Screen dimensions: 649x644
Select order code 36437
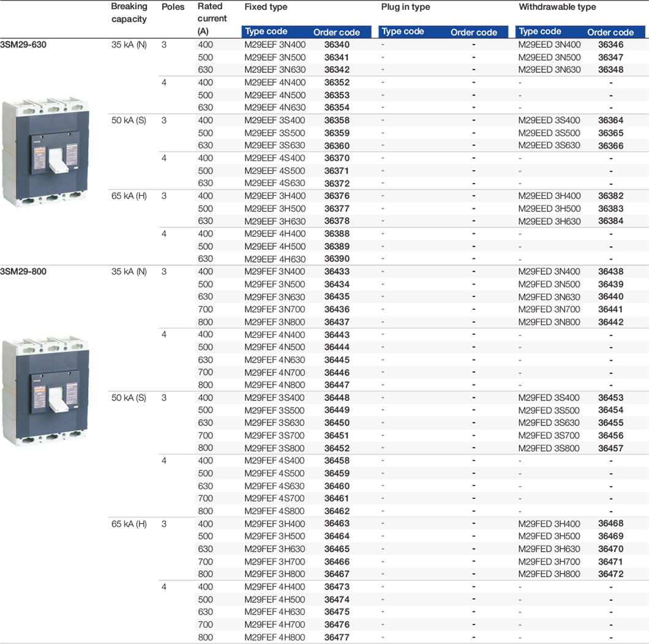[x=337, y=322]
